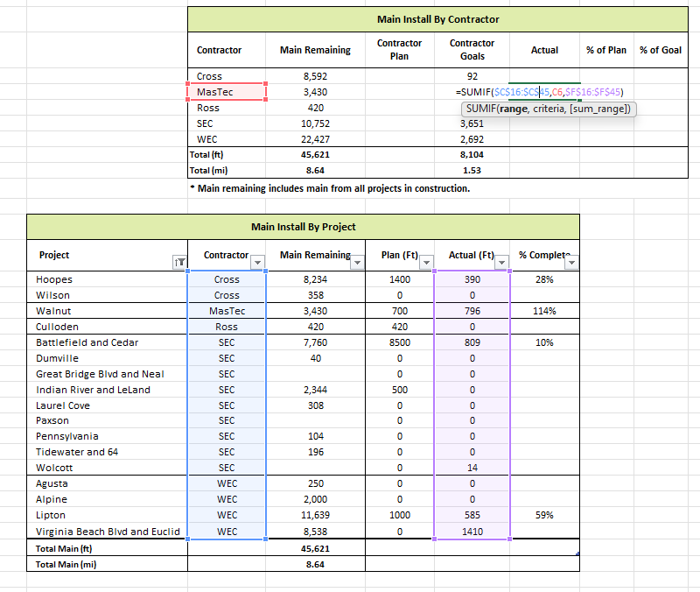
Task: Expand the Contractor column filter dropdown
Action: point(257,262)
